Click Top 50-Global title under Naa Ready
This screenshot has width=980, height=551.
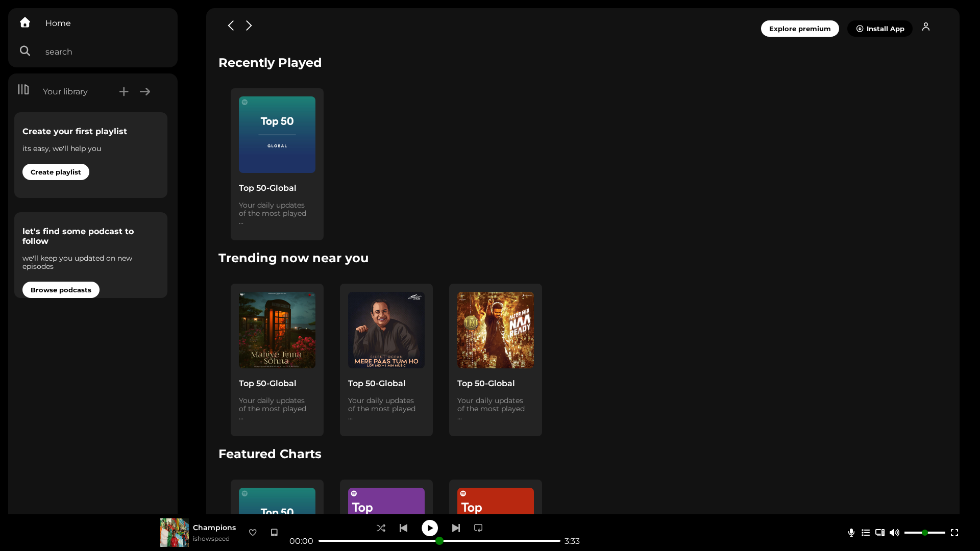point(486,383)
